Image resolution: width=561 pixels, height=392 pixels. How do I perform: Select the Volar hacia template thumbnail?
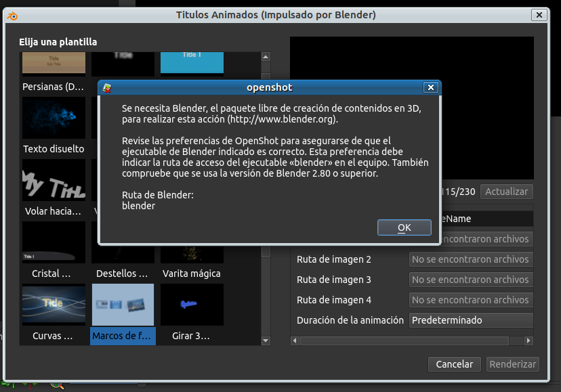click(x=54, y=180)
